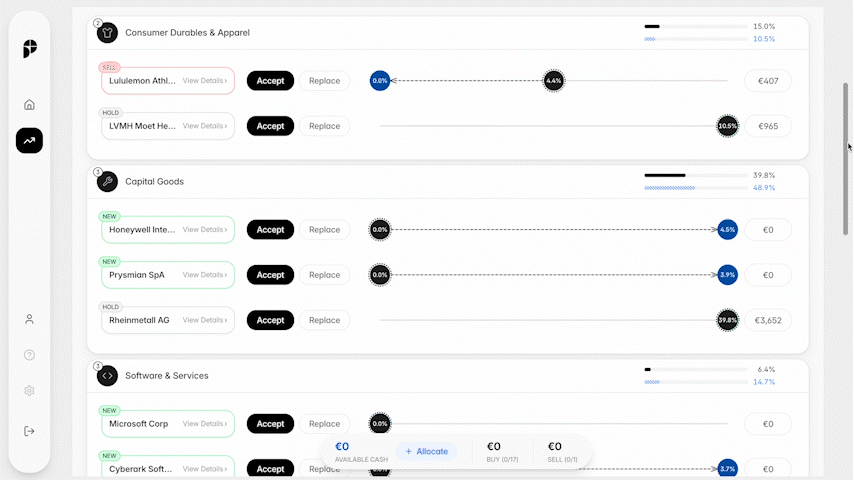Open the user profile icon

(x=29, y=319)
